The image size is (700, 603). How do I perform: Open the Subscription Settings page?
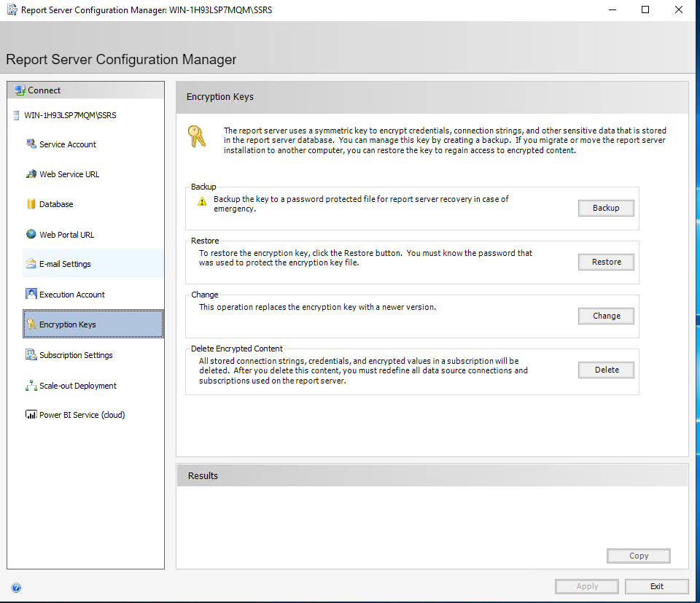point(76,354)
